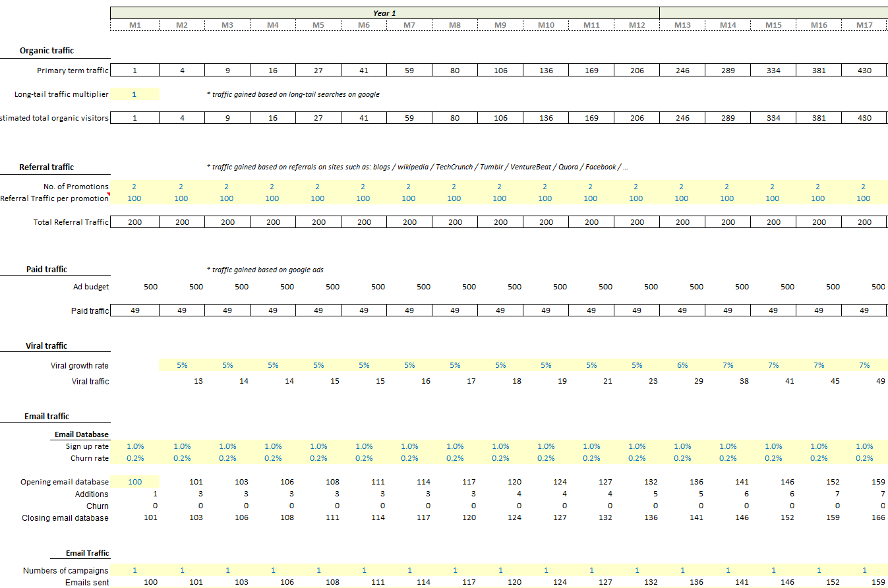Select Emails sent value 159

[x=879, y=583]
